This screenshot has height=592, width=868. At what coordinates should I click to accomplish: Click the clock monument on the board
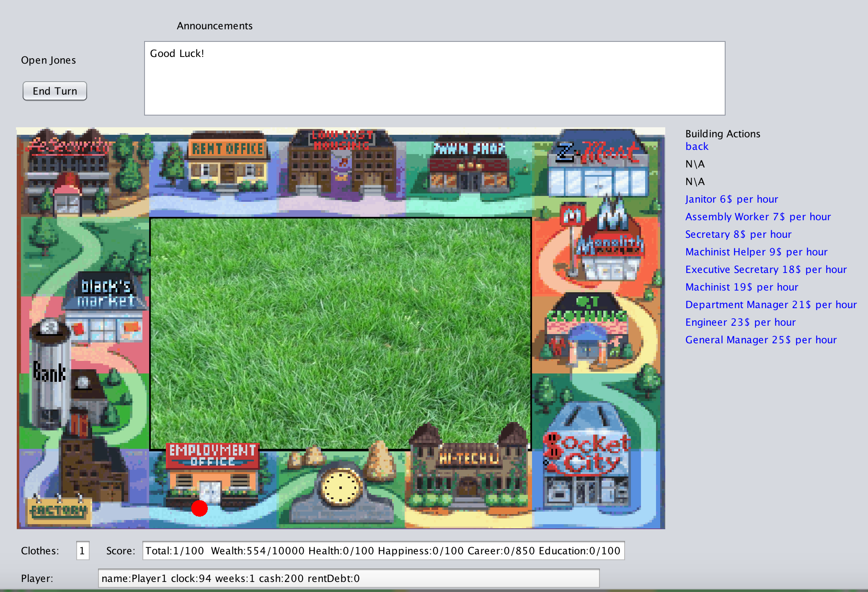(340, 488)
